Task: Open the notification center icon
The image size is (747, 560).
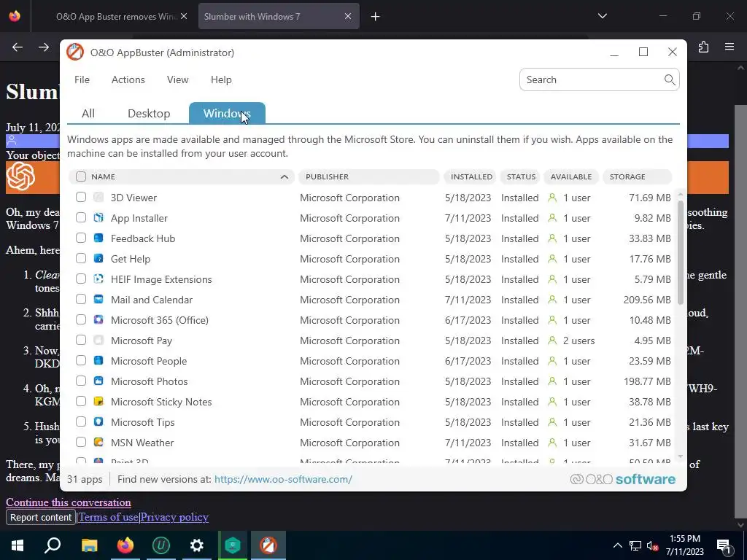Action: pos(724,545)
